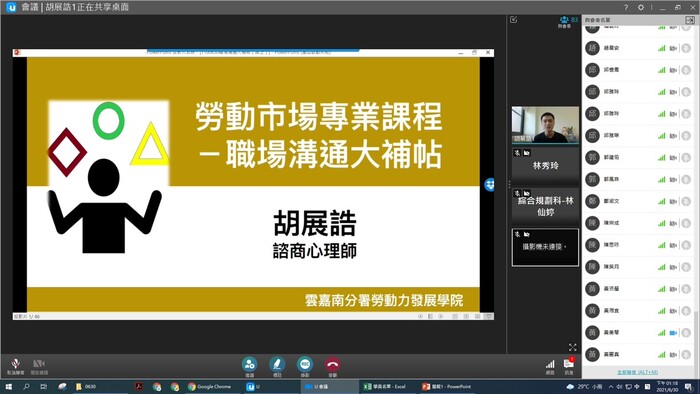Open settings gear in the title bar
Screen dimensions: 700x394
(641, 7)
